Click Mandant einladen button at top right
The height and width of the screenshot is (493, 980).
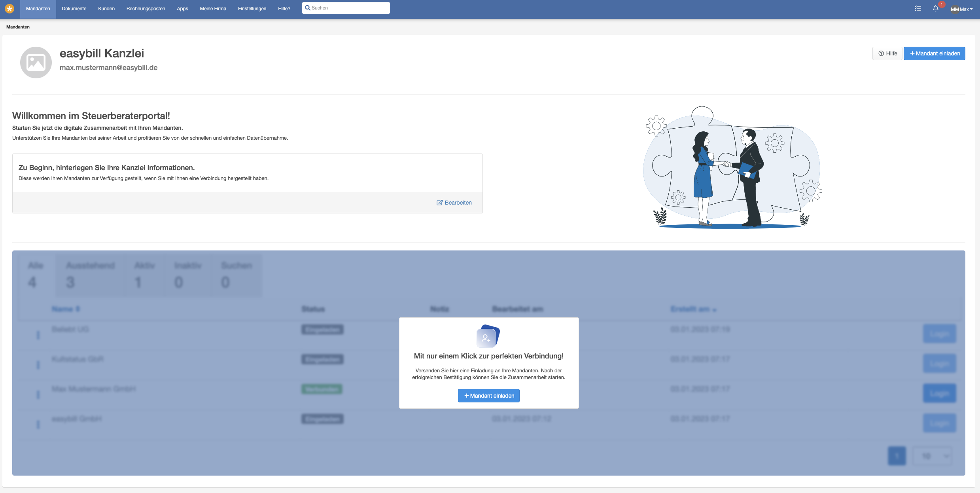click(x=934, y=53)
